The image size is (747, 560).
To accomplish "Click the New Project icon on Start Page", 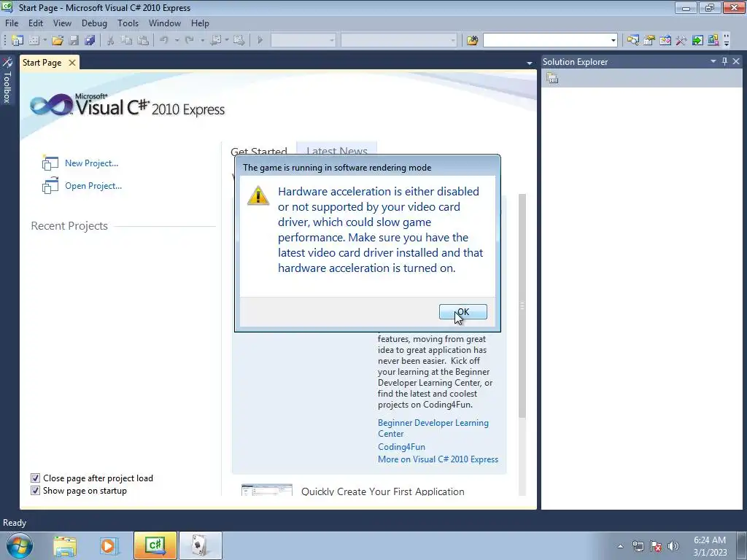I will tap(50, 163).
